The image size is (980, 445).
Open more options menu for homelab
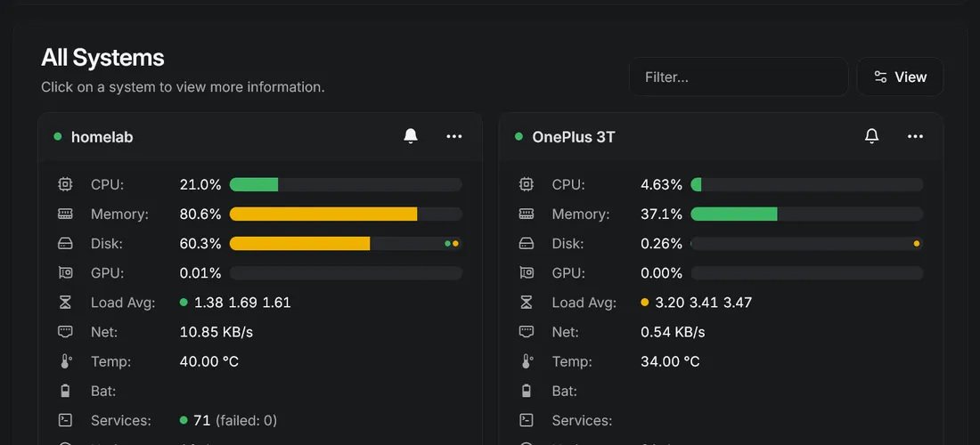click(454, 136)
